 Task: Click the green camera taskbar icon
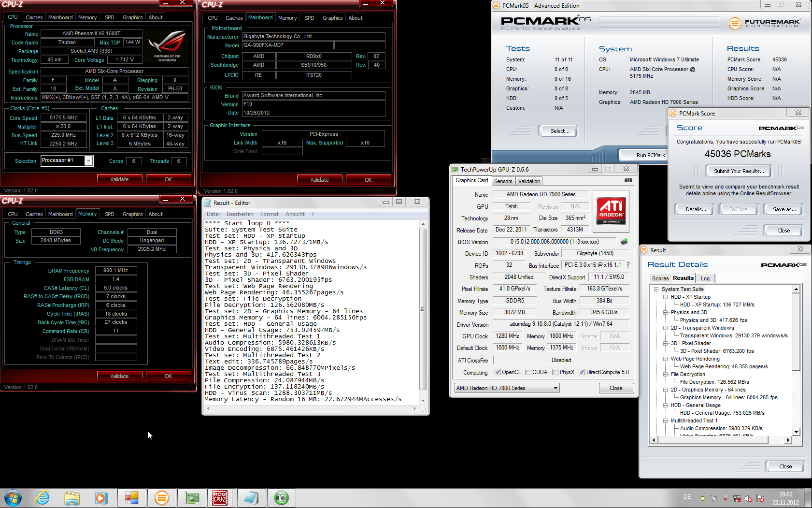coord(281,498)
